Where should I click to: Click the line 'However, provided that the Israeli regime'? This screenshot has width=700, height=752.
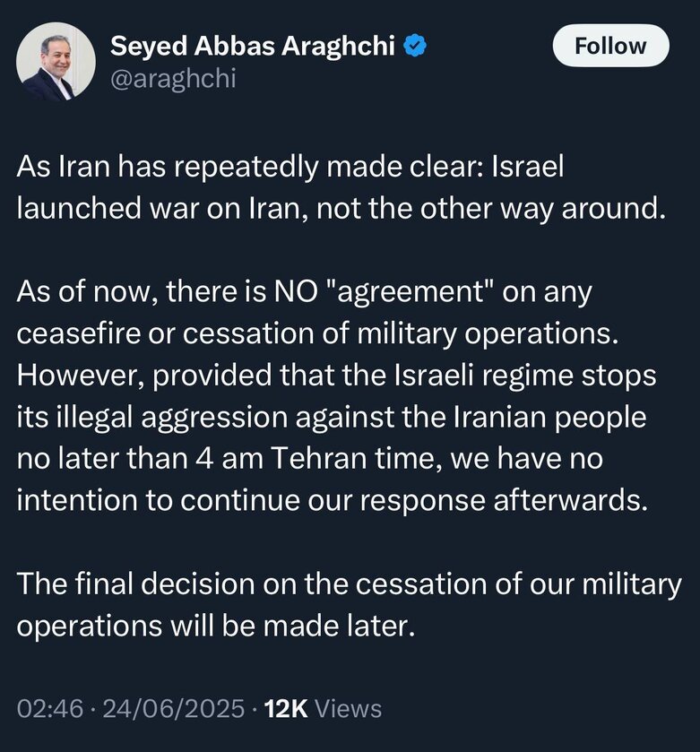[336, 375]
